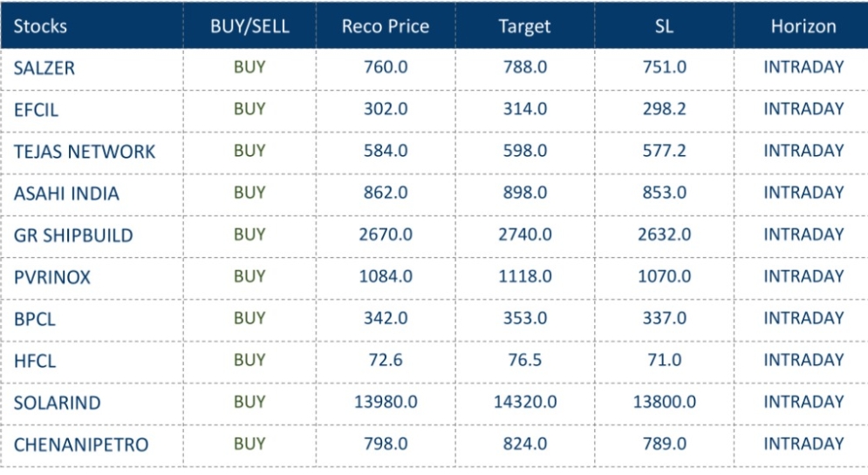
Task: Select the SOLARIND stock cell
Action: click(x=57, y=403)
